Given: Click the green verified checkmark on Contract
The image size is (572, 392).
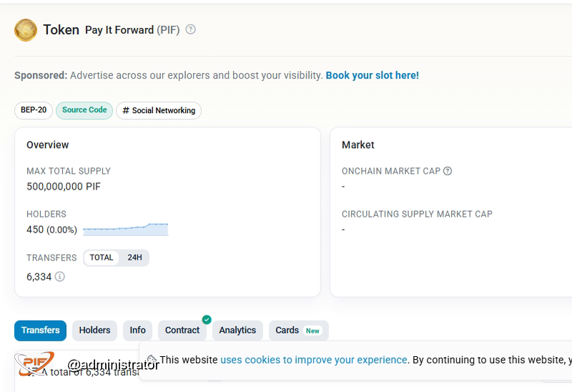Looking at the screenshot, I should [207, 320].
